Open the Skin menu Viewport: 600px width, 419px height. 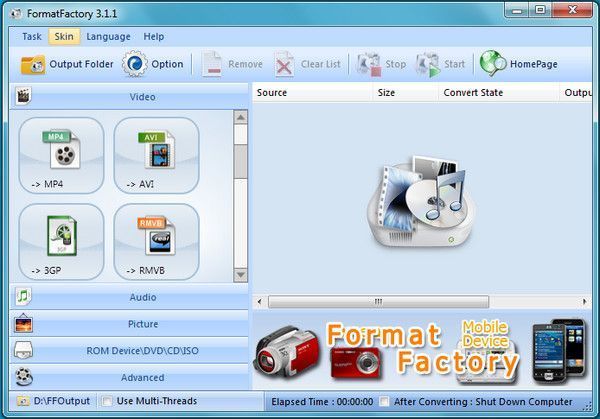64,37
